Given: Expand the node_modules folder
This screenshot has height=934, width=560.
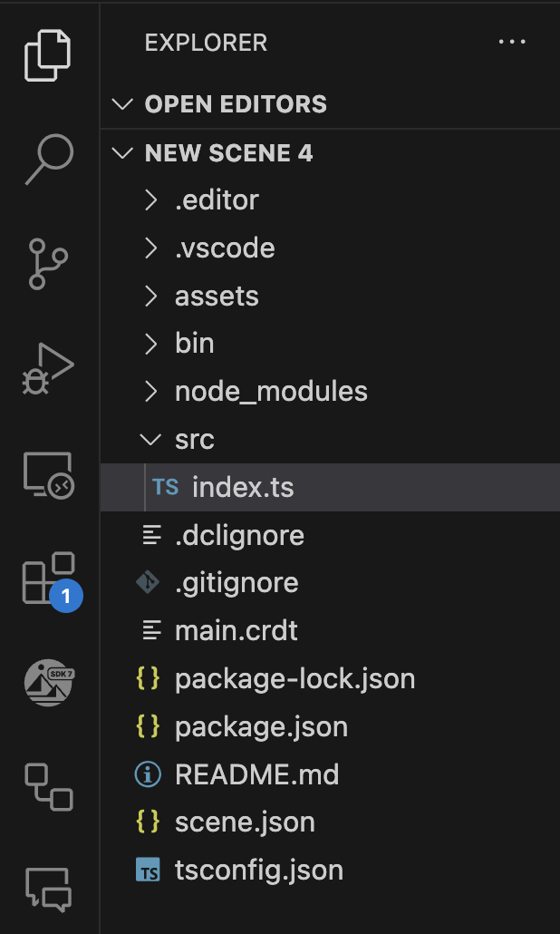Looking at the screenshot, I should pos(270,392).
